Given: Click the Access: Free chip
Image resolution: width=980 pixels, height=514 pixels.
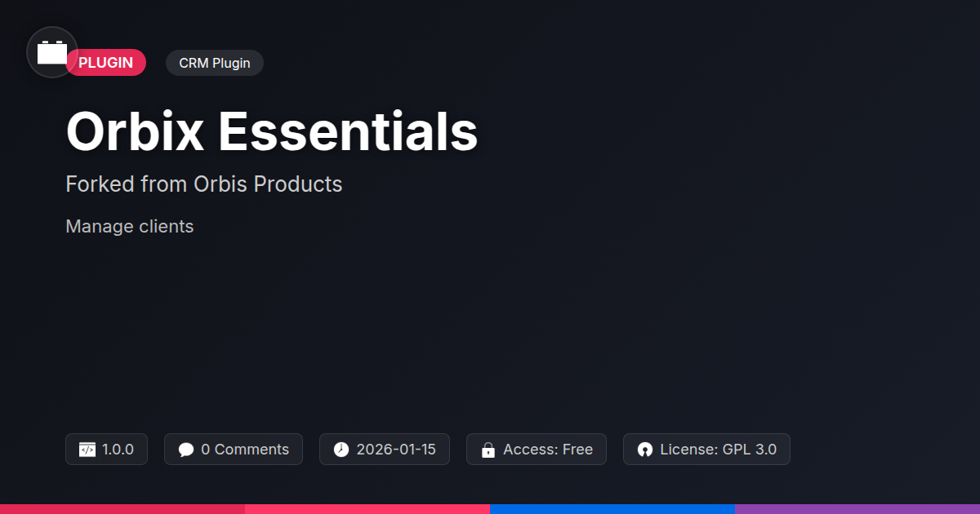Looking at the screenshot, I should pyautogui.click(x=537, y=450).
